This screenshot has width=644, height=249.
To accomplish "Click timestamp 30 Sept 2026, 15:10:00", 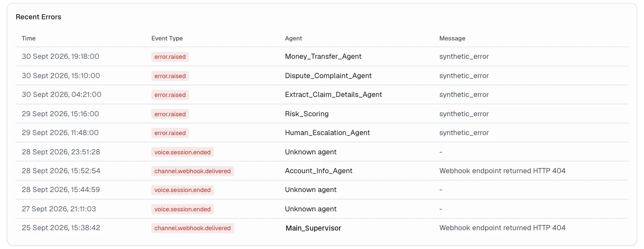I will click(x=61, y=76).
